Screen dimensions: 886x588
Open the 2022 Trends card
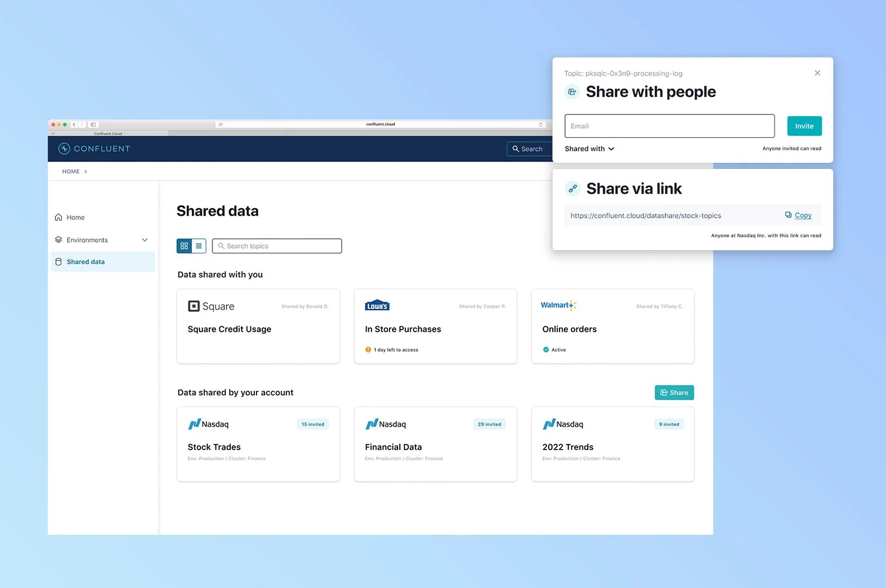613,444
